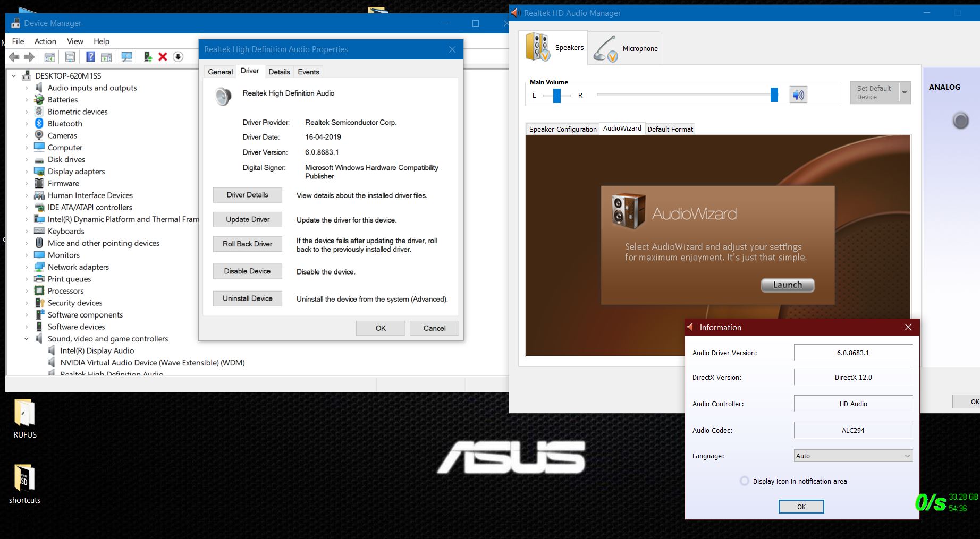Viewport: 980px width, 539px height.
Task: Open the Default Format tab
Action: pyautogui.click(x=670, y=129)
